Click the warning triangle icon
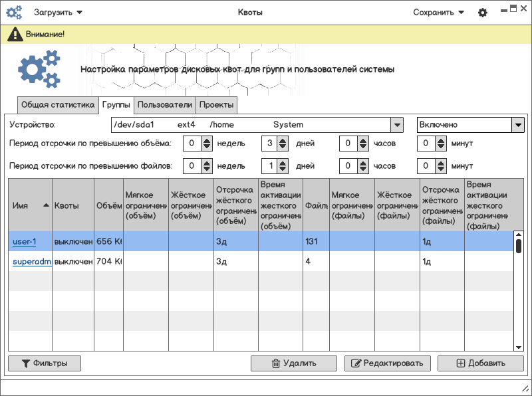Image resolution: width=532 pixels, height=396 pixels. [15, 35]
